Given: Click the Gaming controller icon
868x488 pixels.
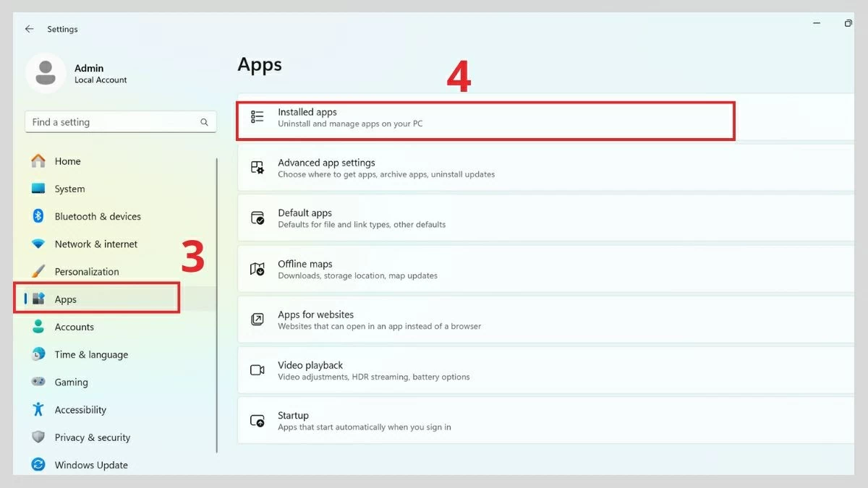Looking at the screenshot, I should pyautogui.click(x=38, y=382).
